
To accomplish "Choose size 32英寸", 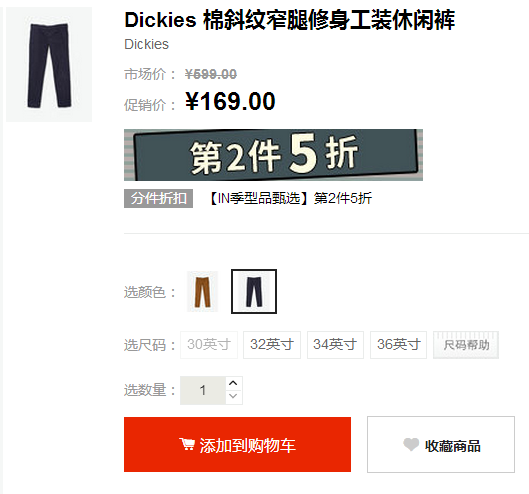I will 272,345.
